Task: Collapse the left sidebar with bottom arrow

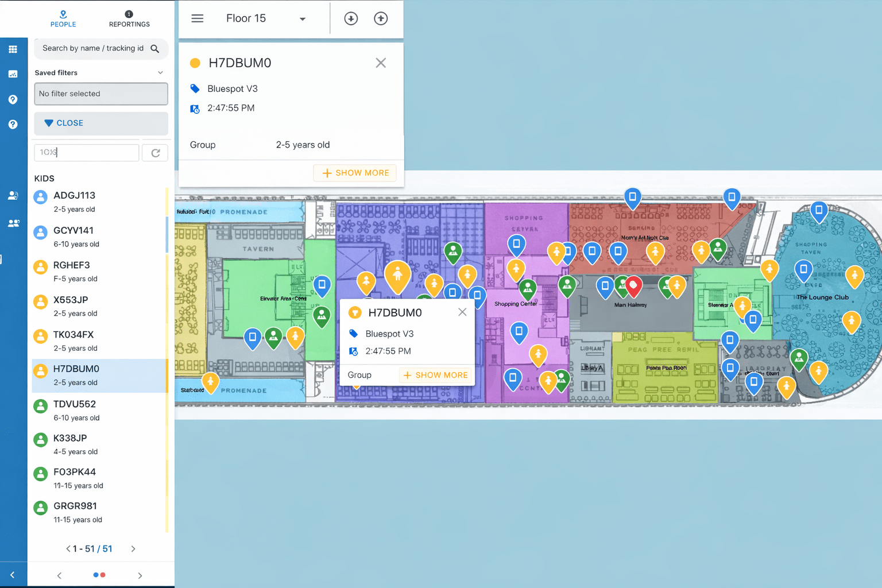Action: coord(13,575)
